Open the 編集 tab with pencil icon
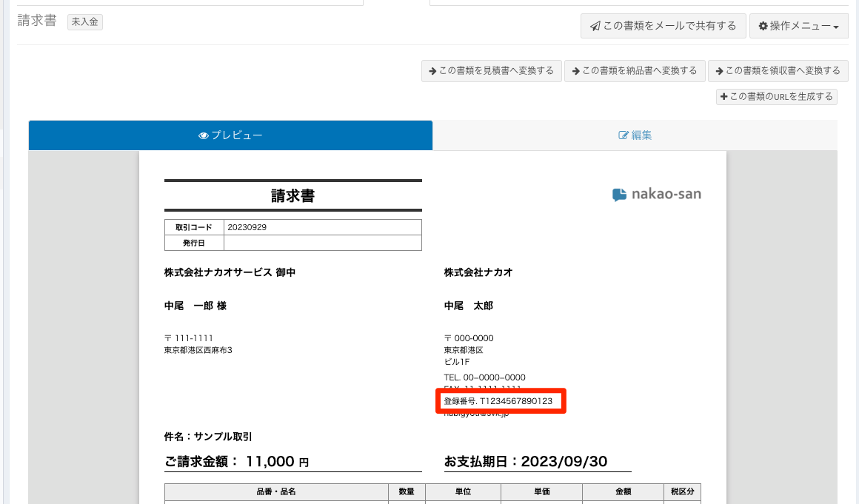 pos(635,135)
